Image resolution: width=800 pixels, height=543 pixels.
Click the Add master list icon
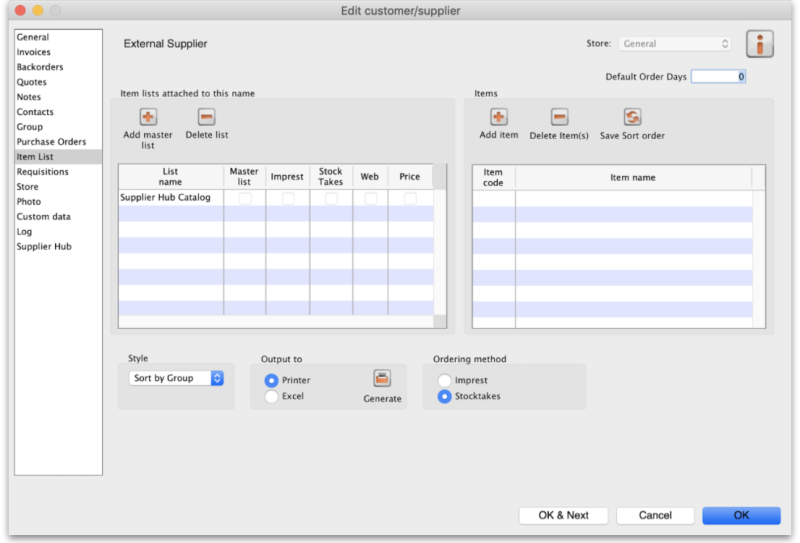click(x=148, y=118)
